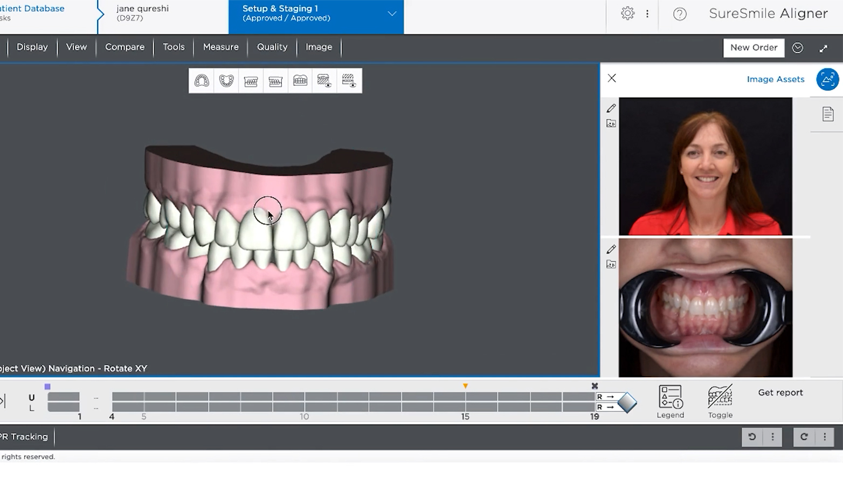Click the 3D teeth model

260,227
